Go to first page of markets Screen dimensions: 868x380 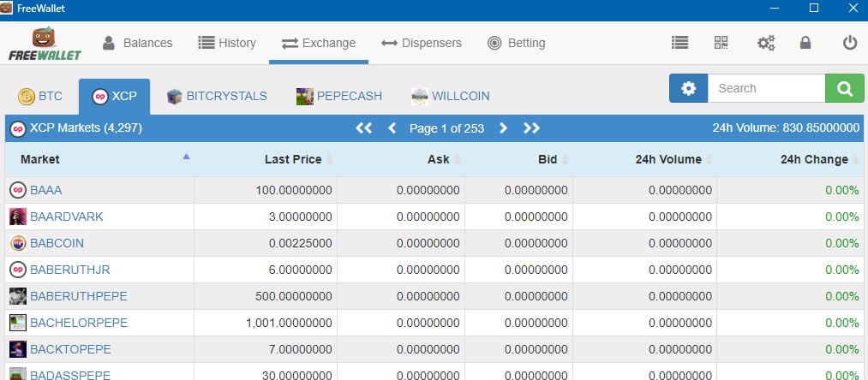click(363, 128)
